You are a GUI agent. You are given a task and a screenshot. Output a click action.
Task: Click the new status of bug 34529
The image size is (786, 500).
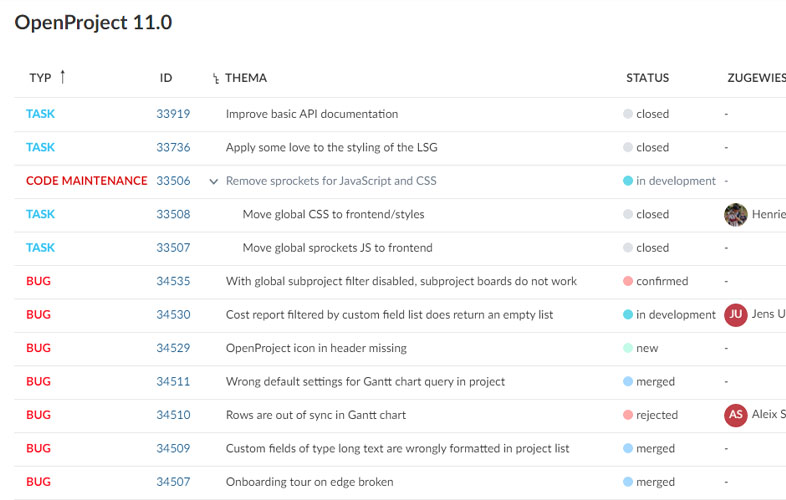(647, 348)
